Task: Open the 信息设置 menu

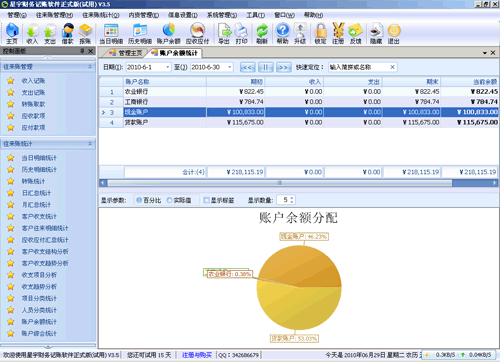Action: point(183,15)
